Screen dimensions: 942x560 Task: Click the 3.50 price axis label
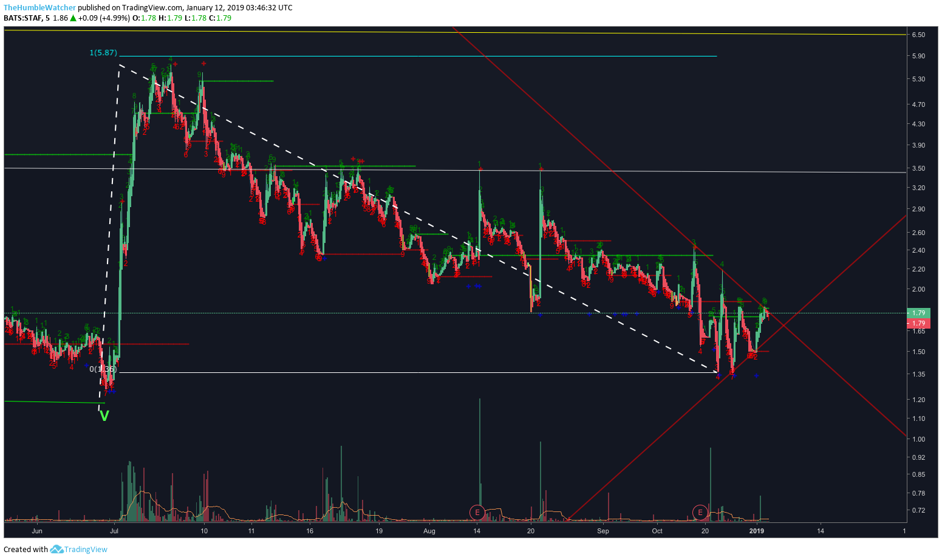tap(918, 169)
